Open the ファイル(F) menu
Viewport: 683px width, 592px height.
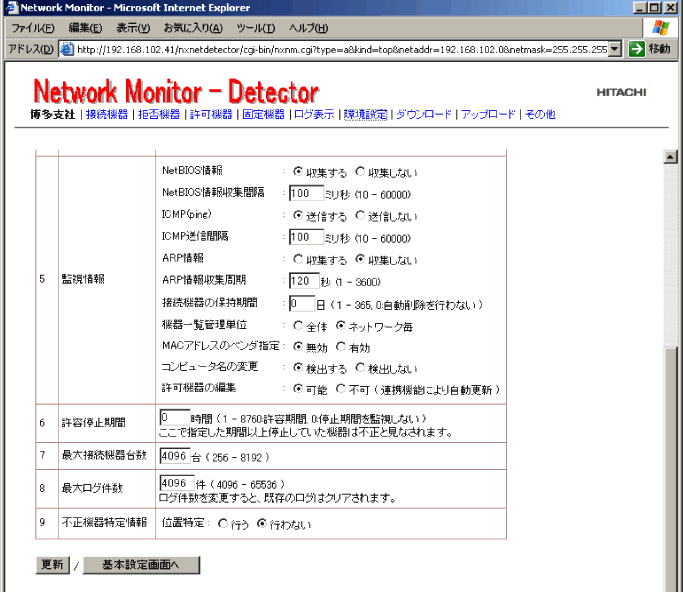(33, 28)
